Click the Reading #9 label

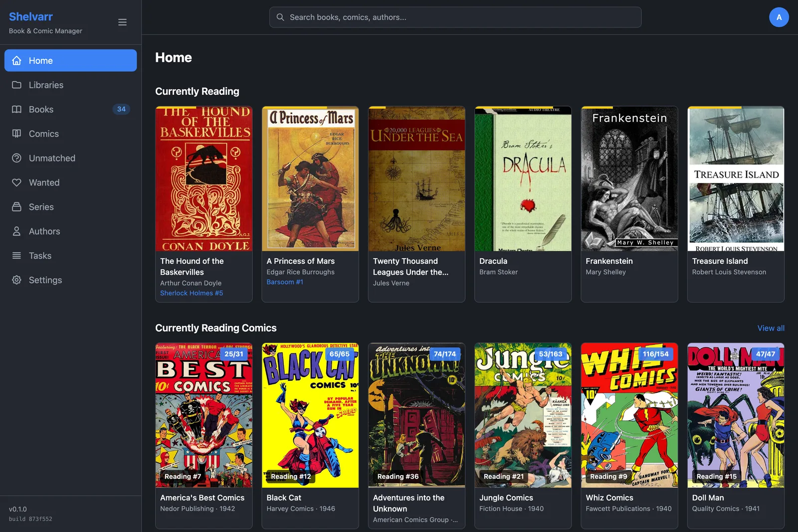(609, 477)
